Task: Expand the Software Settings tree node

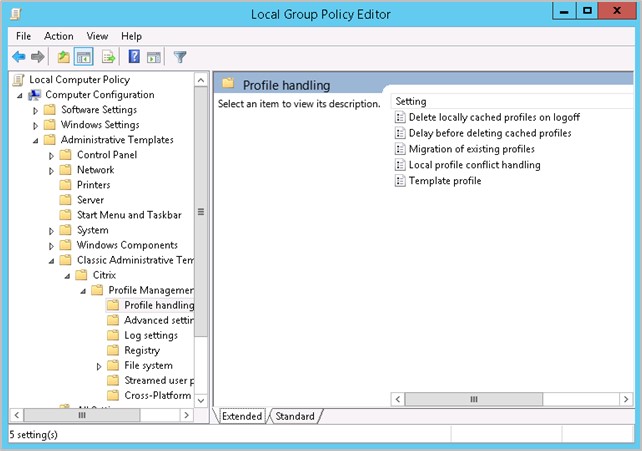Action: click(35, 110)
